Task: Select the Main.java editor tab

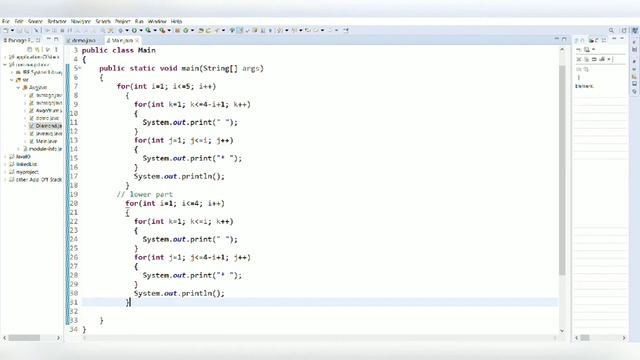Action: pos(121,40)
